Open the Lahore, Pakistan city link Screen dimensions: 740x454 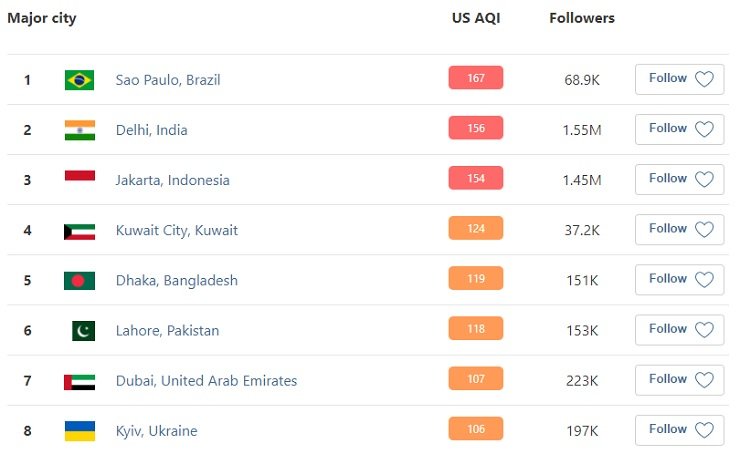point(167,331)
